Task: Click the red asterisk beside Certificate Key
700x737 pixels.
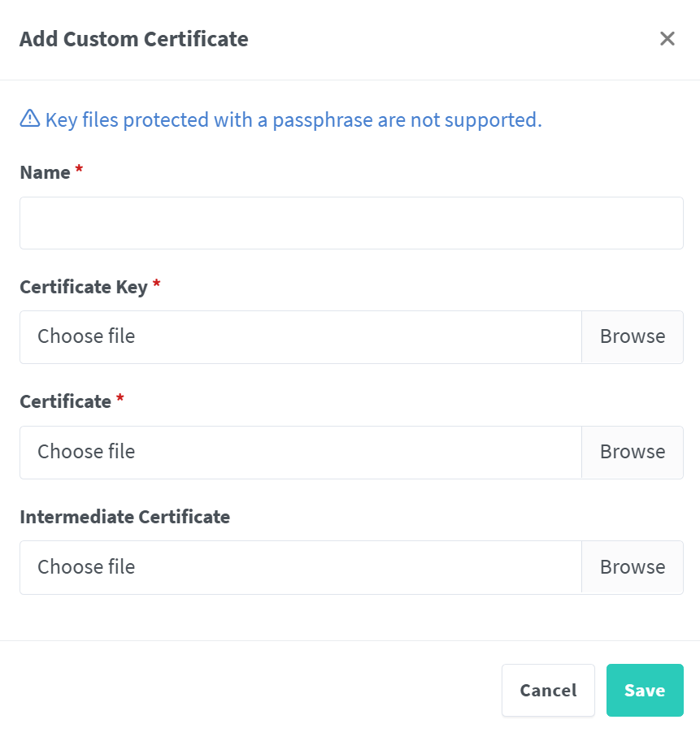Action: pyautogui.click(x=155, y=284)
